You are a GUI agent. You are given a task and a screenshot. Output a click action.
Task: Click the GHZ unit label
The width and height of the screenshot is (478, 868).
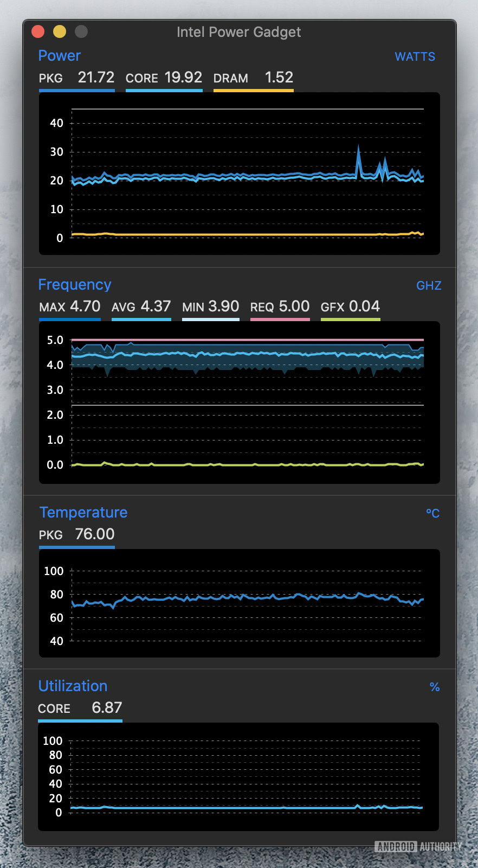[429, 286]
